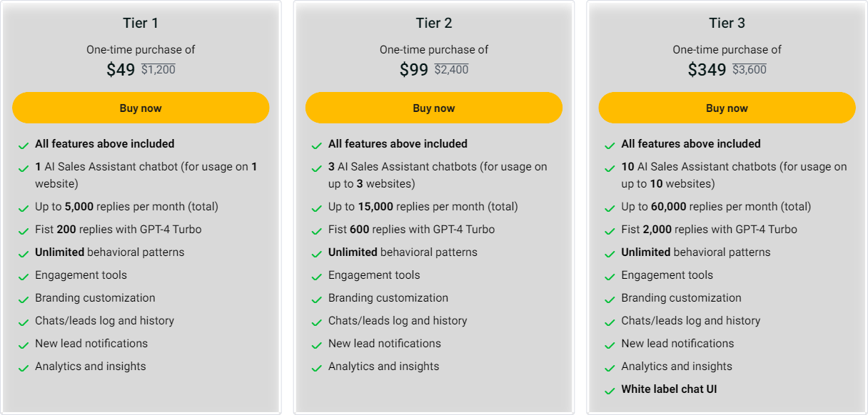Click Tier 3 checkmark for Unlimited behavioral patterns
The height and width of the screenshot is (415, 868).
[x=610, y=254]
